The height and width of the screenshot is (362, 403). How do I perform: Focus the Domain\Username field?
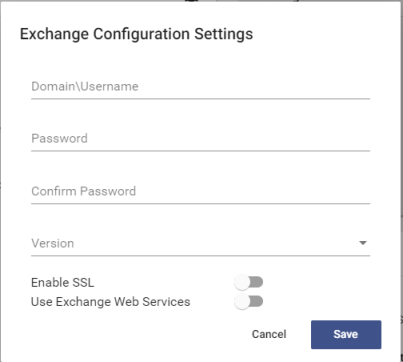point(200,87)
